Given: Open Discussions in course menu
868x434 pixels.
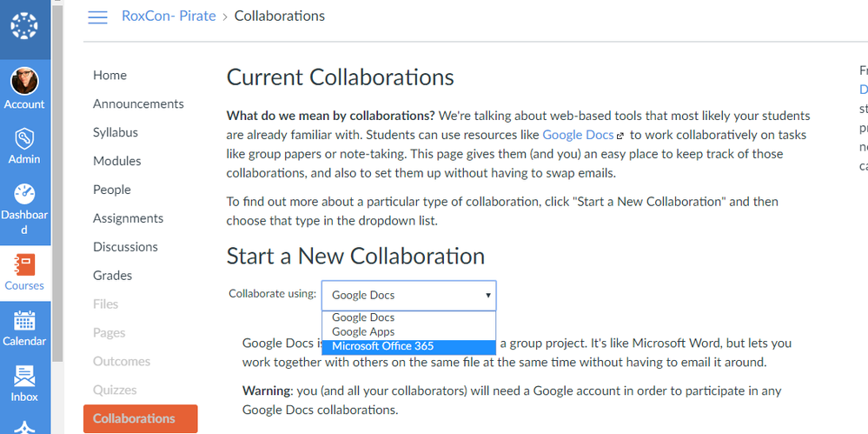Looking at the screenshot, I should (125, 247).
